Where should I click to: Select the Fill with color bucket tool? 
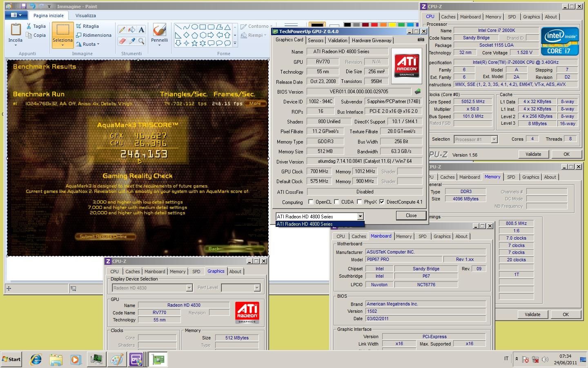[x=131, y=29]
